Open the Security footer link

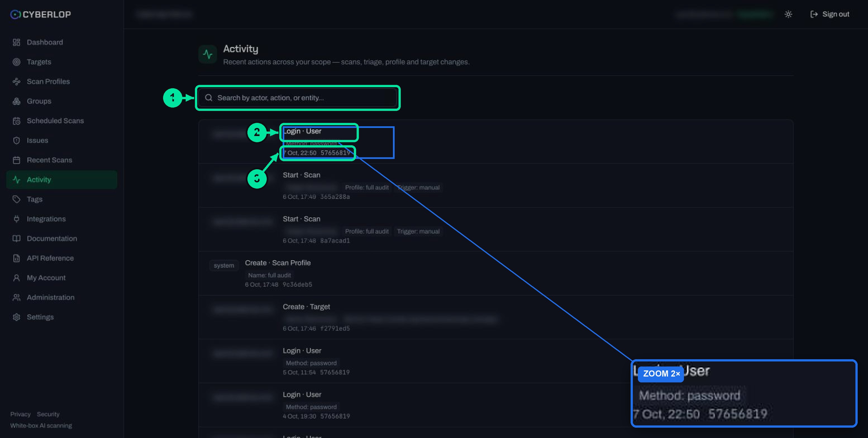click(48, 414)
